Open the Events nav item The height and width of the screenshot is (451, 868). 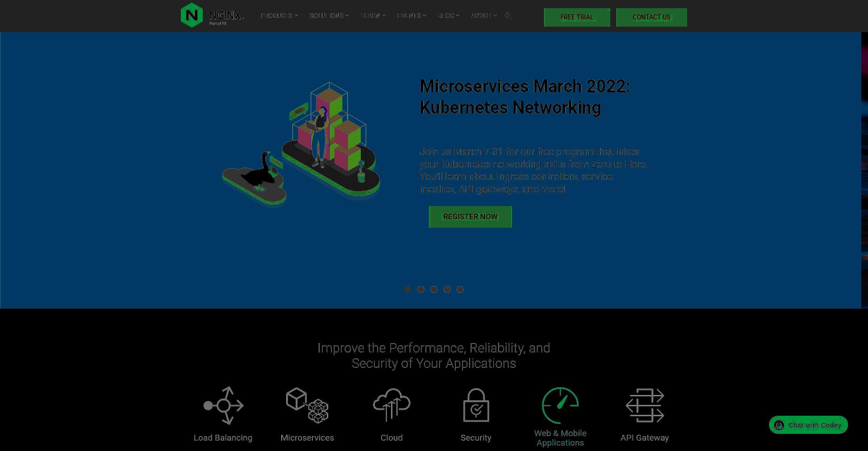point(409,16)
